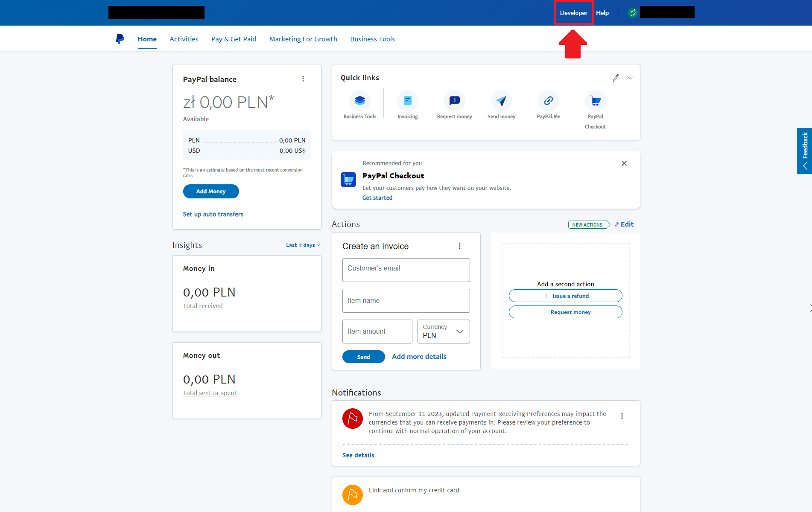This screenshot has height=512, width=812.
Task: Focus the Customer's email input field
Action: 406,270
